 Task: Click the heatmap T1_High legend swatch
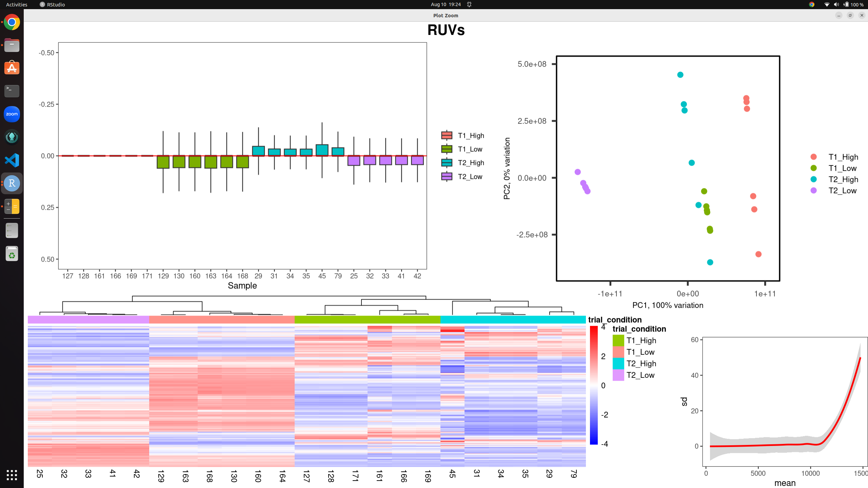point(618,340)
